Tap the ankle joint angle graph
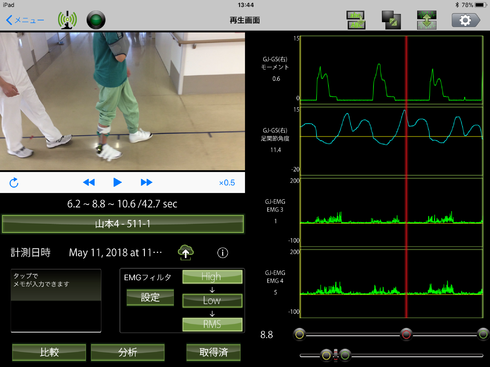This screenshot has height=367, width=490. click(x=391, y=141)
